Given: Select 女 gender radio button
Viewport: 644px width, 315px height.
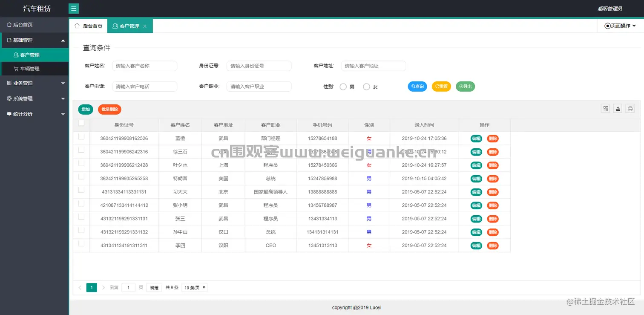Looking at the screenshot, I should click(x=366, y=87).
